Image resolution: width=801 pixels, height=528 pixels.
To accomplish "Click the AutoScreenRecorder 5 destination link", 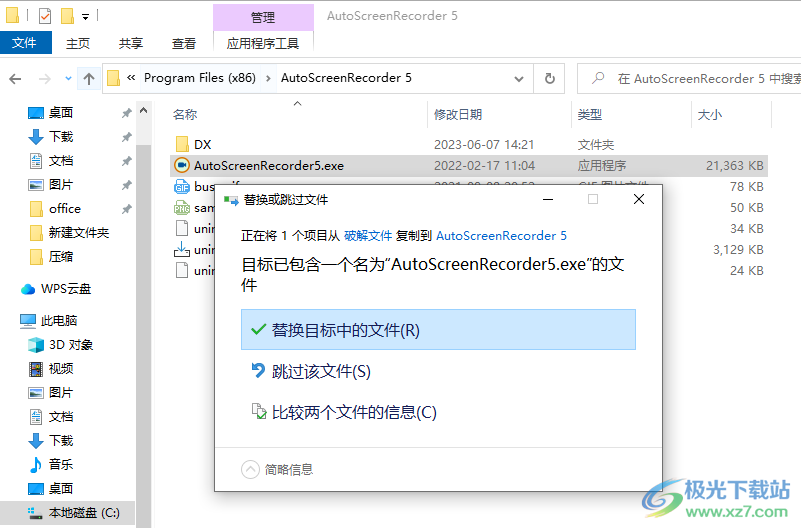I will (x=501, y=235).
